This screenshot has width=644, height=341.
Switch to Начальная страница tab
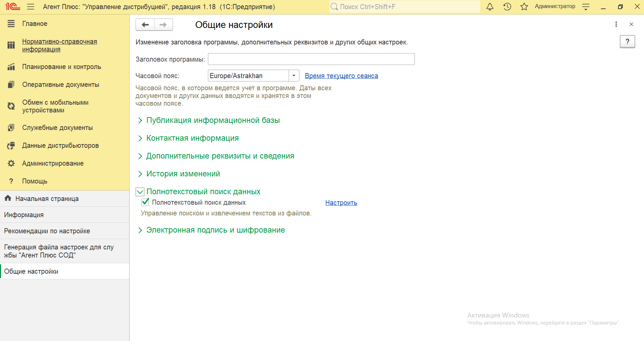tap(65, 199)
